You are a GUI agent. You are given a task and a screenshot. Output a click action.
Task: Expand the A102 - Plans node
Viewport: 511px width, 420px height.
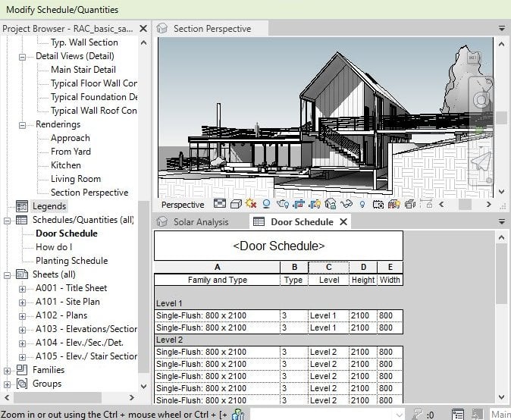point(22,316)
